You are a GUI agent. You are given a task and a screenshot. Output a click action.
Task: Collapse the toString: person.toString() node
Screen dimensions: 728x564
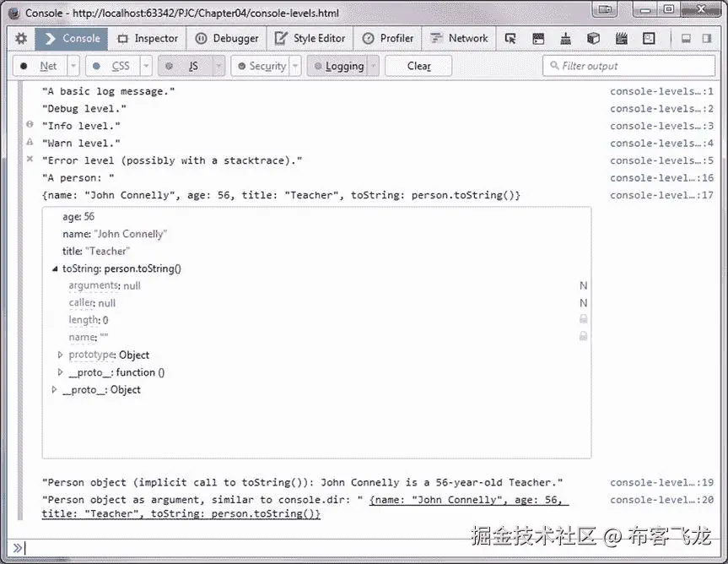tap(55, 268)
